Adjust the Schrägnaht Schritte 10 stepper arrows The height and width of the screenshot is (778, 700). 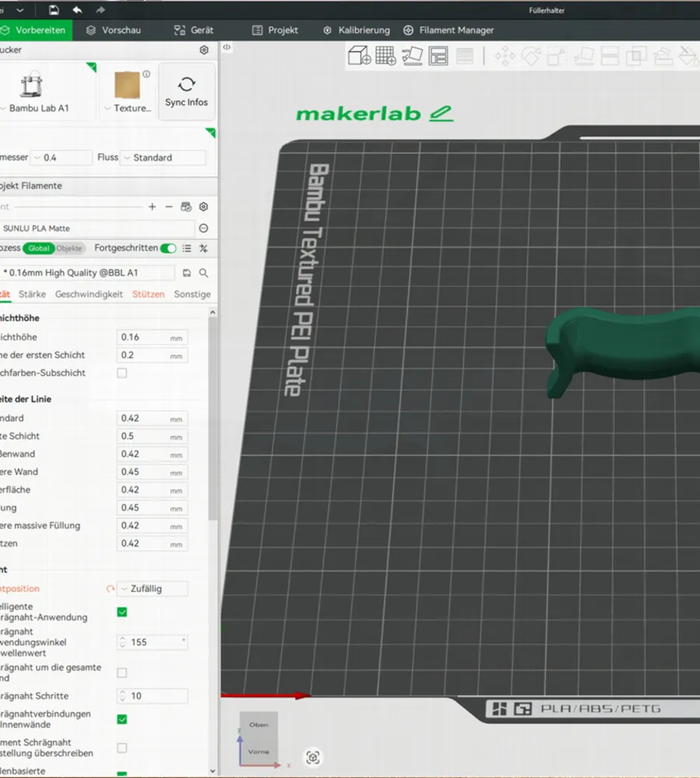[123, 696]
